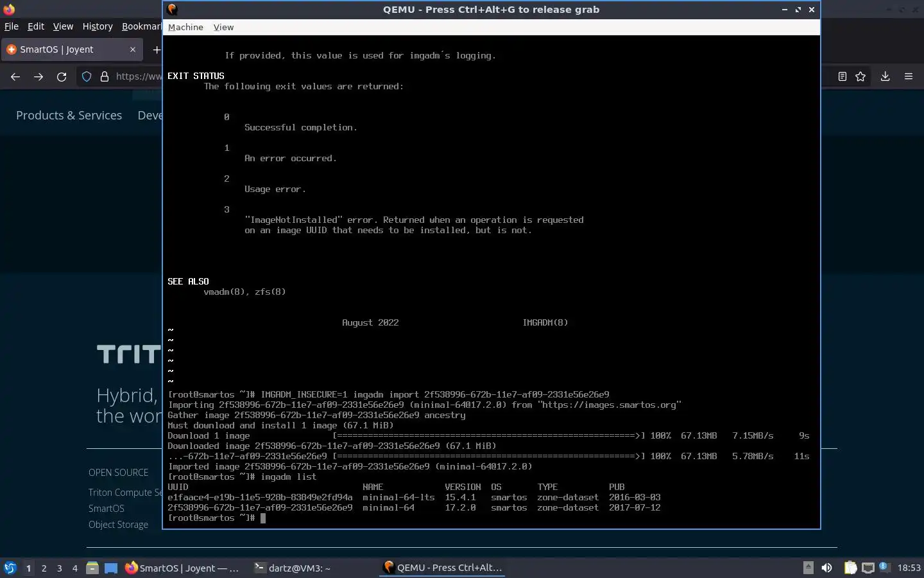Open the Machine menu in QEMU
Image resolution: width=924 pixels, height=578 pixels.
click(185, 27)
